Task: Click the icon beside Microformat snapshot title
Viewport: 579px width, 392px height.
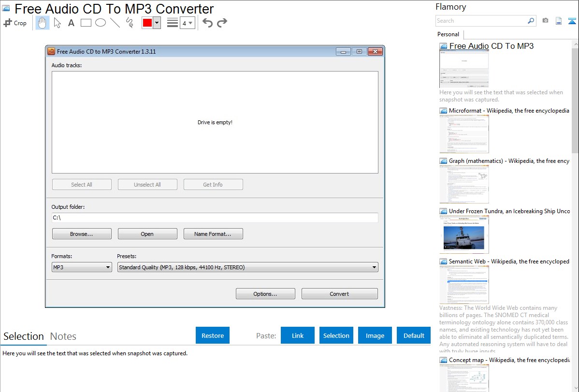Action: [443, 111]
